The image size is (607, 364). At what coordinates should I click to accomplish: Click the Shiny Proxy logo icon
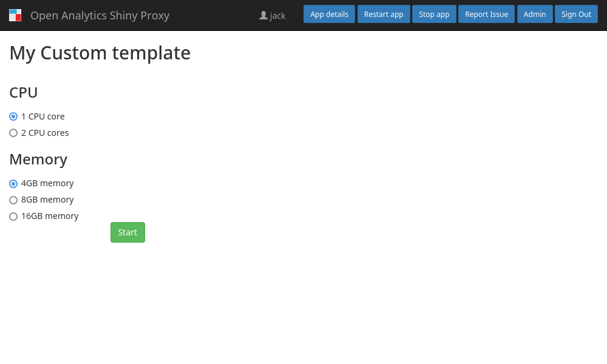click(x=15, y=16)
